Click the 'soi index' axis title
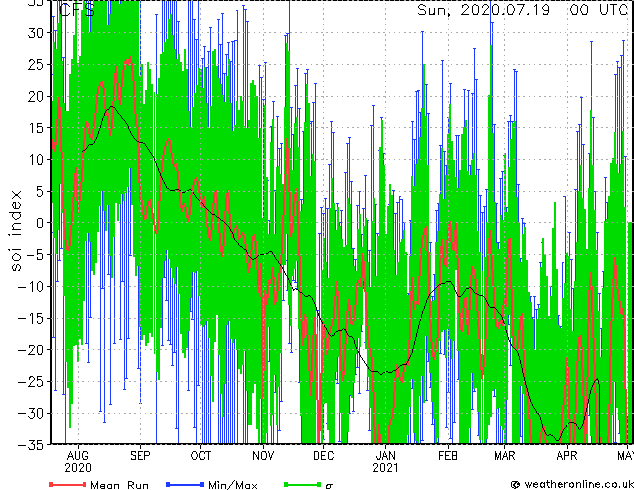This screenshot has height=490, width=634. point(16,231)
